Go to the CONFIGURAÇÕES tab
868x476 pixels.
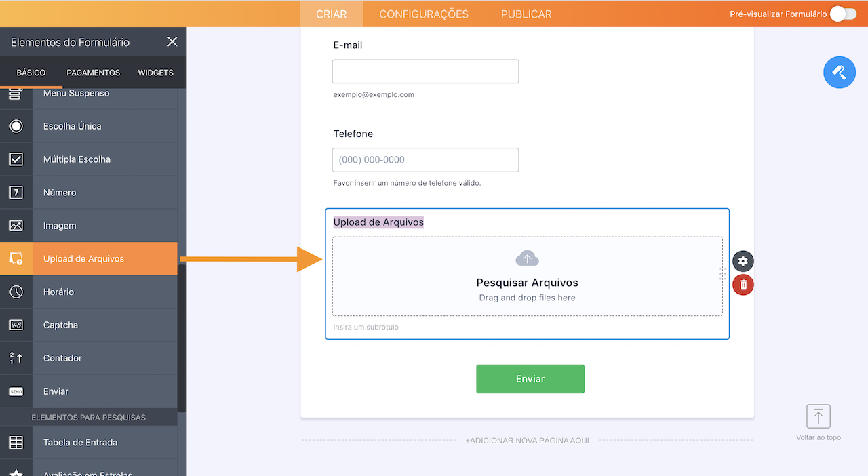click(x=424, y=14)
